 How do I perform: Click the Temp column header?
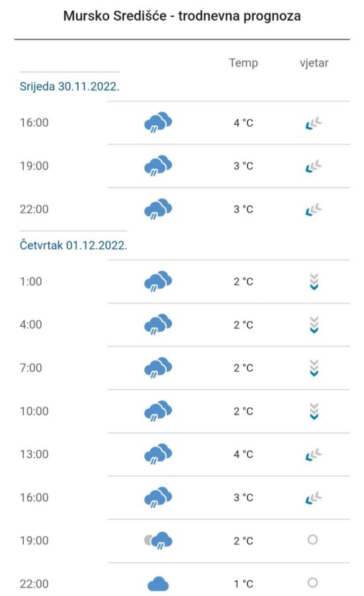tap(243, 63)
